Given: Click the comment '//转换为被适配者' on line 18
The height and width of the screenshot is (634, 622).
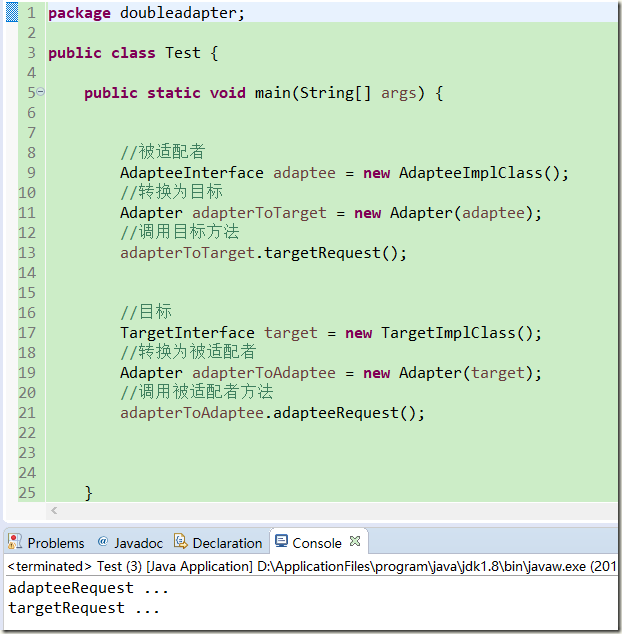Looking at the screenshot, I should pyautogui.click(x=188, y=352).
